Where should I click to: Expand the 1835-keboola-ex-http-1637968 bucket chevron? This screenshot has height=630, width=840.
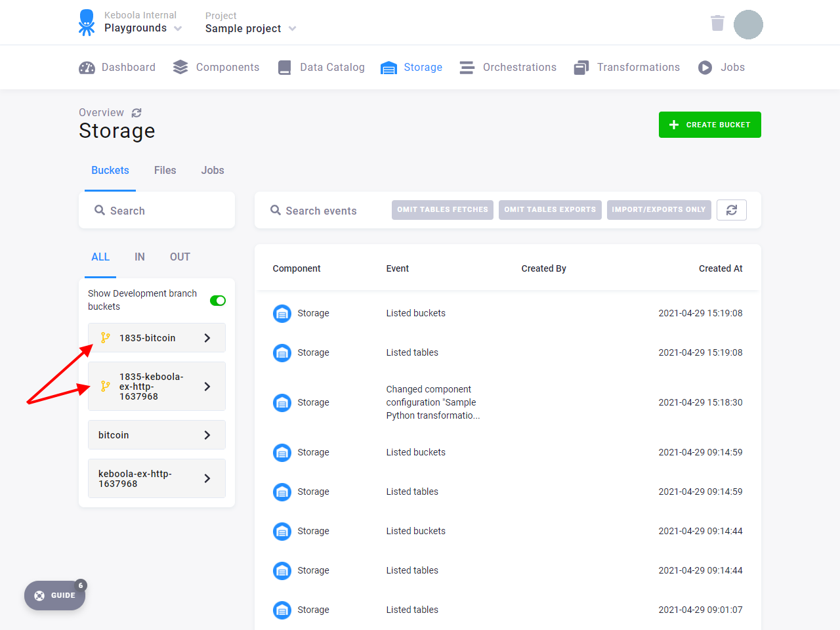[x=207, y=387]
